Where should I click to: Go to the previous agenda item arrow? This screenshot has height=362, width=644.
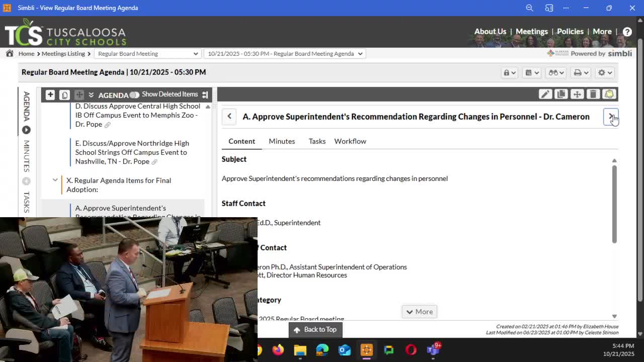click(229, 116)
